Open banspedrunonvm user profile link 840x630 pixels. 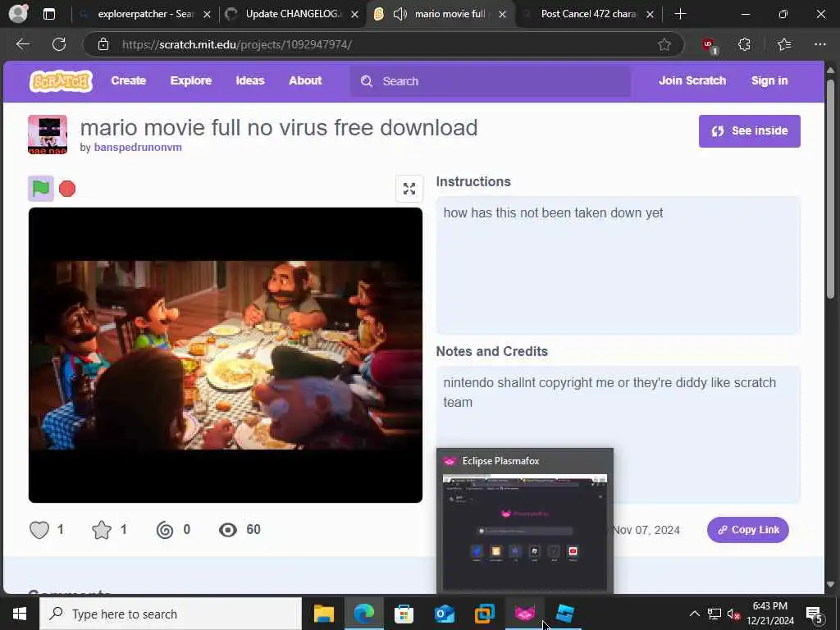[x=138, y=148]
